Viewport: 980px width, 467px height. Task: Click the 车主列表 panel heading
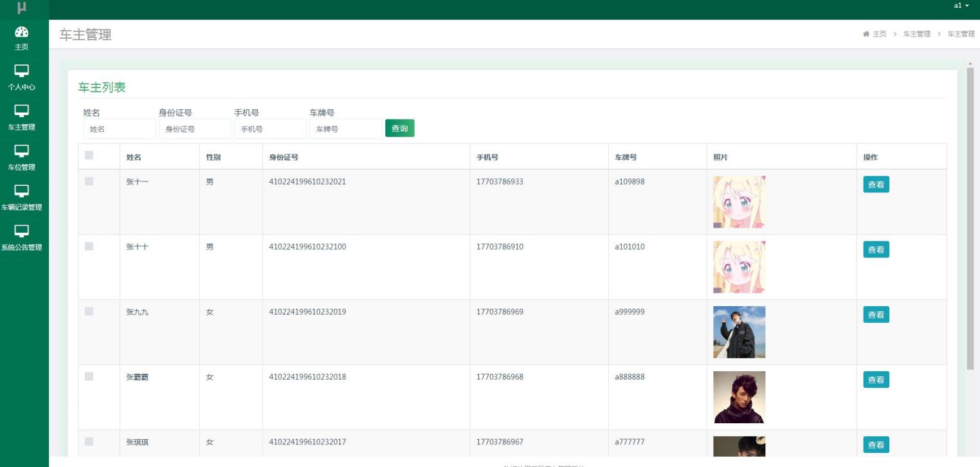(102, 87)
